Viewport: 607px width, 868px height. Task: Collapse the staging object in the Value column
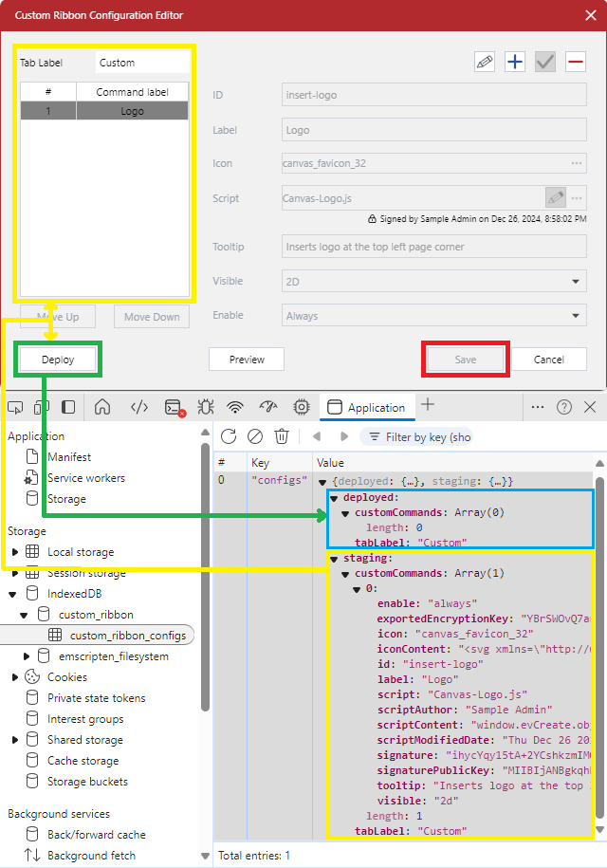tap(335, 559)
